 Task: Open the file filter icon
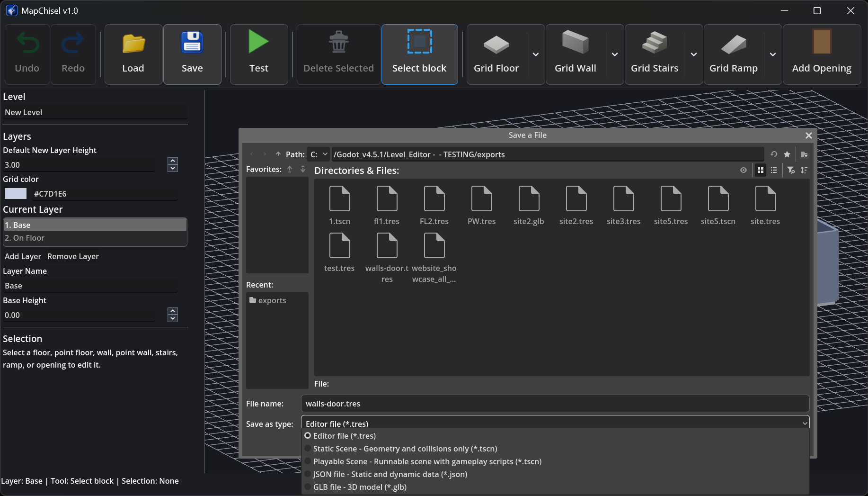coord(791,170)
